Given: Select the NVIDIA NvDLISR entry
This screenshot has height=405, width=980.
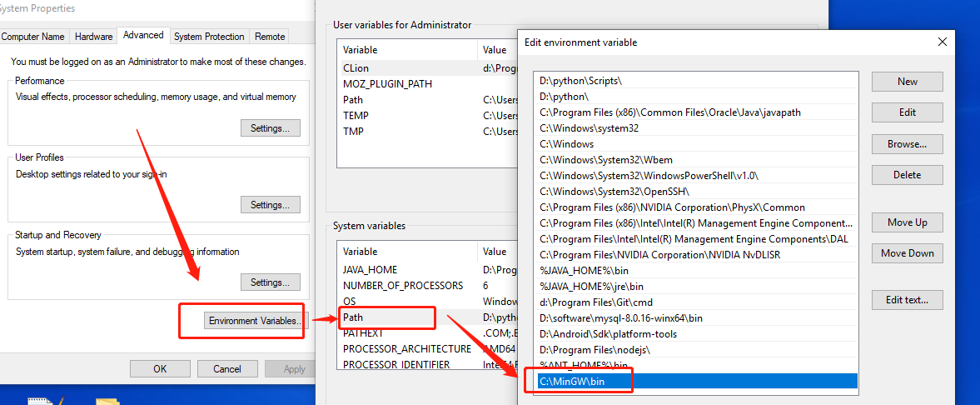Looking at the screenshot, I should [x=698, y=255].
